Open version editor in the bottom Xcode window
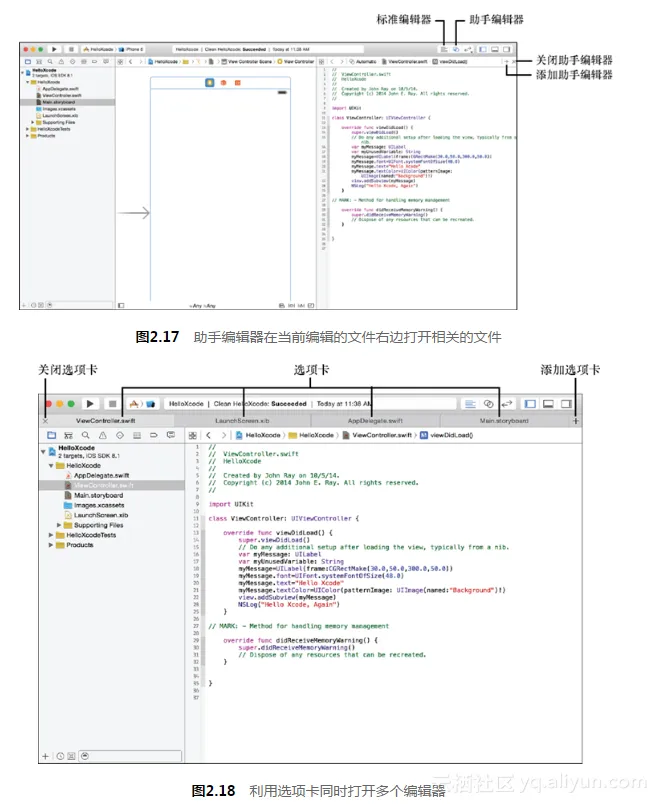658x804 pixels. coord(507,404)
